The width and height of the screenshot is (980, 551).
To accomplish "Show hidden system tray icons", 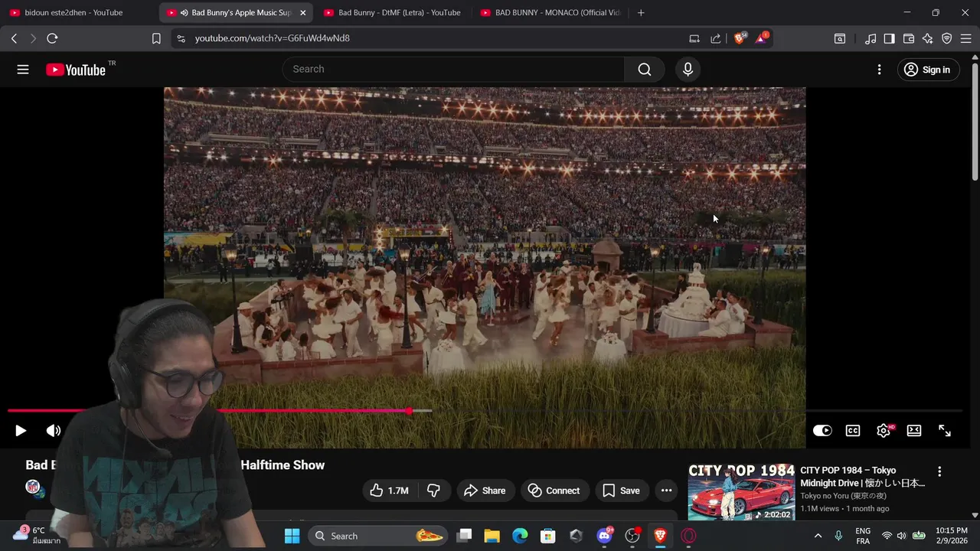I will [x=818, y=536].
